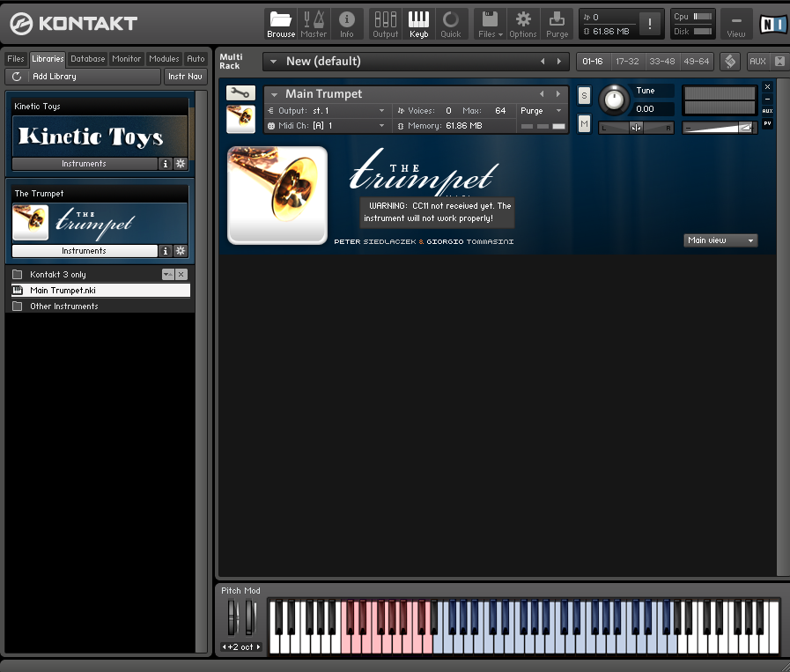This screenshot has width=790, height=672.
Task: Open the Options gear dialog
Action: coord(523,24)
